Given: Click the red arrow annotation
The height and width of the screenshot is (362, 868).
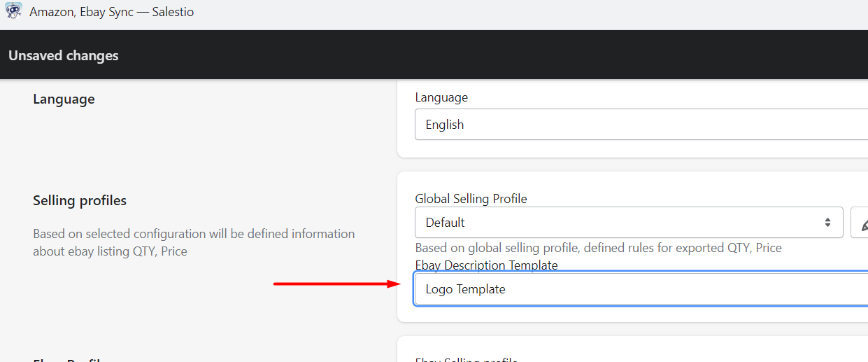Looking at the screenshot, I should (336, 284).
